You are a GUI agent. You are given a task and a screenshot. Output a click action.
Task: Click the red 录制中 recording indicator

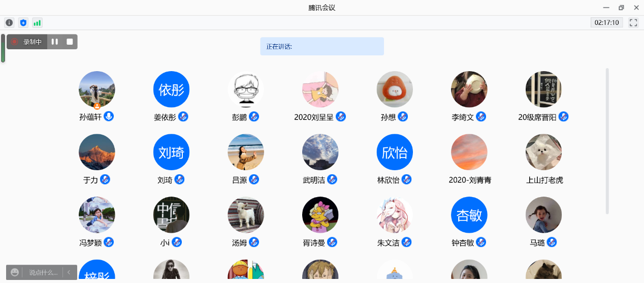[x=15, y=42]
